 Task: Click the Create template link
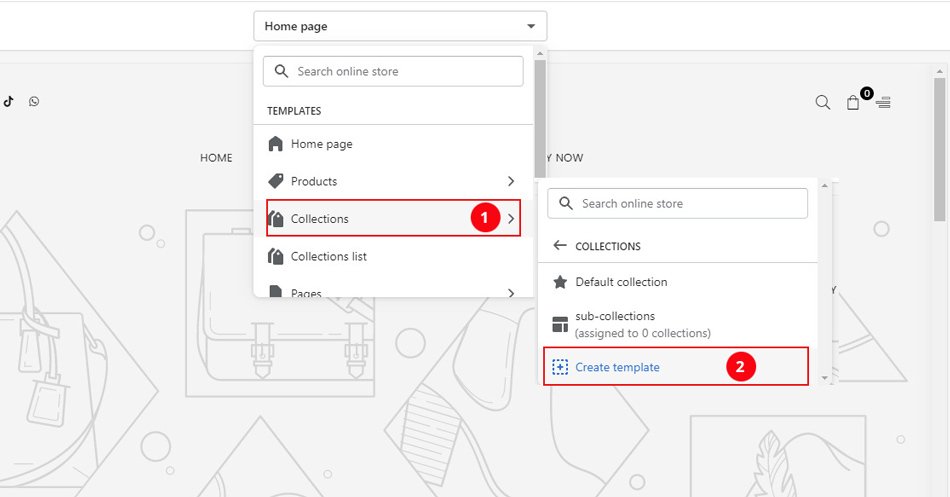(x=617, y=367)
